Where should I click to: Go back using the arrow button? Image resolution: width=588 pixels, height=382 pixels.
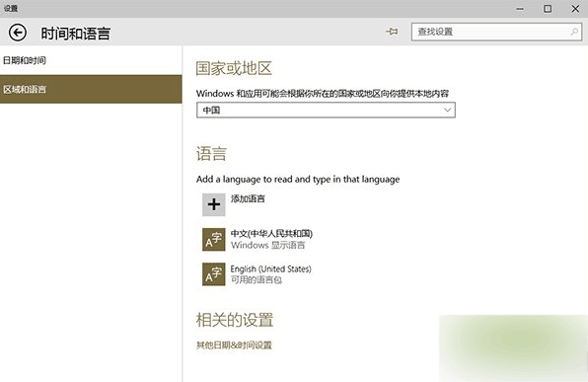click(18, 33)
